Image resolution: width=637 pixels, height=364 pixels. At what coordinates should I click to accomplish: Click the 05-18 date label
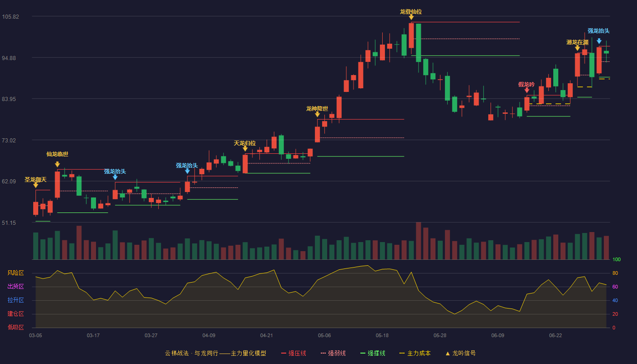click(382, 335)
